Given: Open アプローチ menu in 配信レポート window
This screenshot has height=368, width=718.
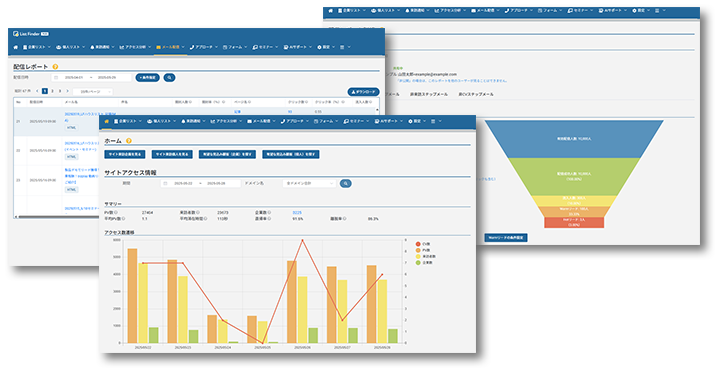Looking at the screenshot, I should pyautogui.click(x=203, y=47).
